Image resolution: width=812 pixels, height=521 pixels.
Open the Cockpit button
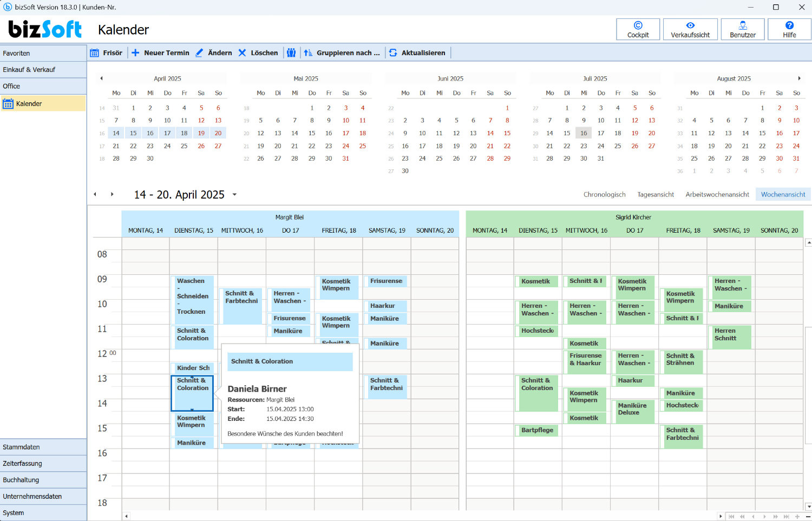pos(638,29)
